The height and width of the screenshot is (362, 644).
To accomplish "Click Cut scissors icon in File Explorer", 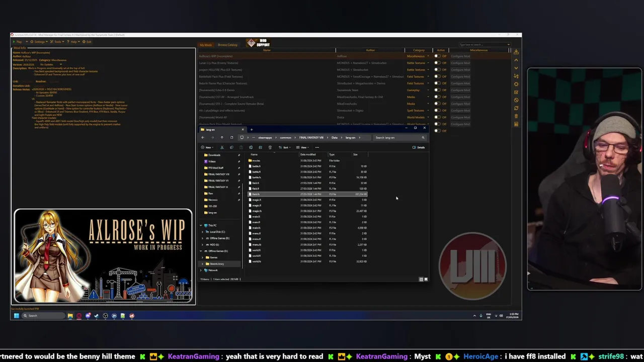I will click(x=222, y=147).
